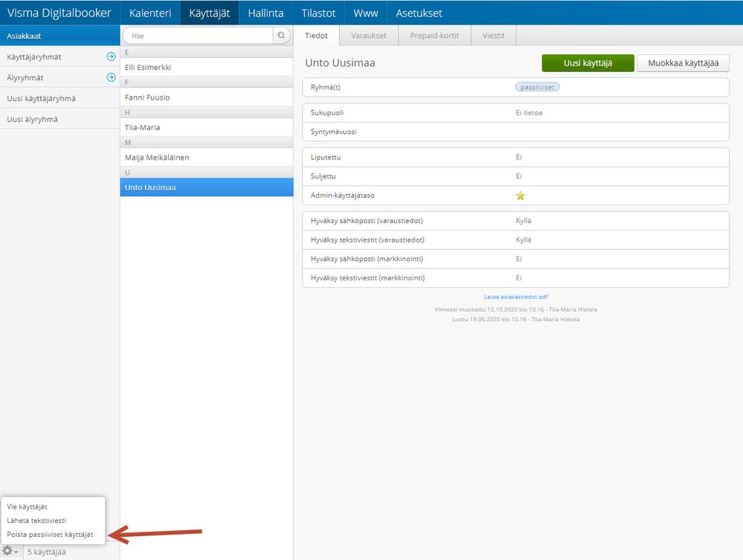Click the Viimeksi muokattu timestamp text

pos(515,309)
